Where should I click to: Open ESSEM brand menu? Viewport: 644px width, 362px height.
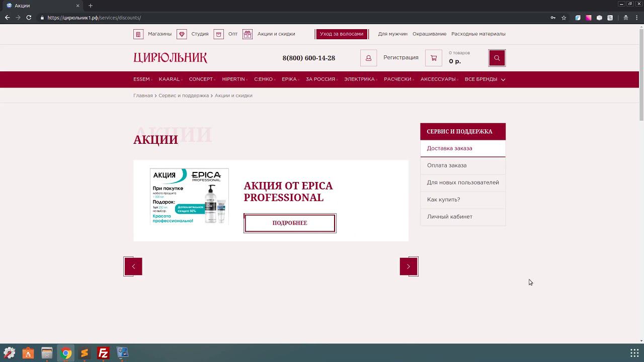point(142,79)
